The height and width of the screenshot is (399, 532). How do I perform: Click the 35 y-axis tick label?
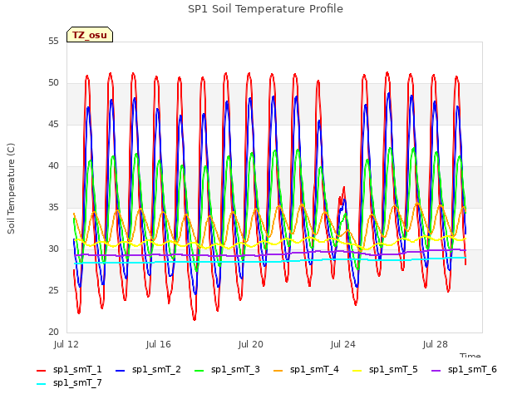coord(53,208)
